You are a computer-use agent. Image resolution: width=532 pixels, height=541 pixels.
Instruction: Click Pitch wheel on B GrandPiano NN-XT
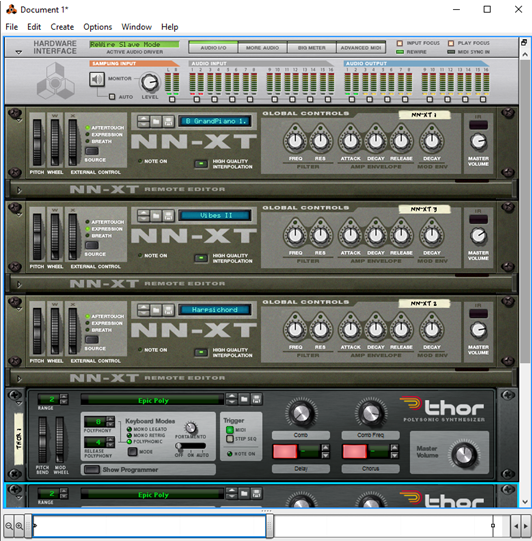pyautogui.click(x=37, y=142)
